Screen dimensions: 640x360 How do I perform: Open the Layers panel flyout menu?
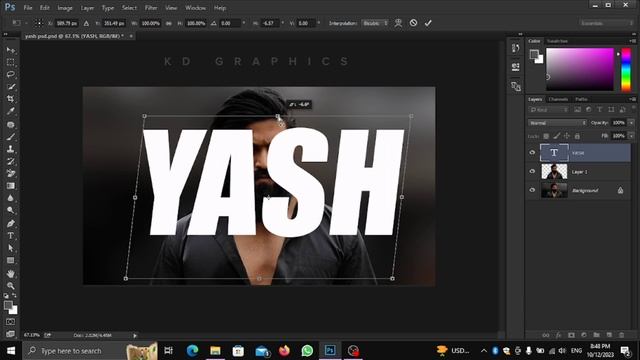point(632,99)
